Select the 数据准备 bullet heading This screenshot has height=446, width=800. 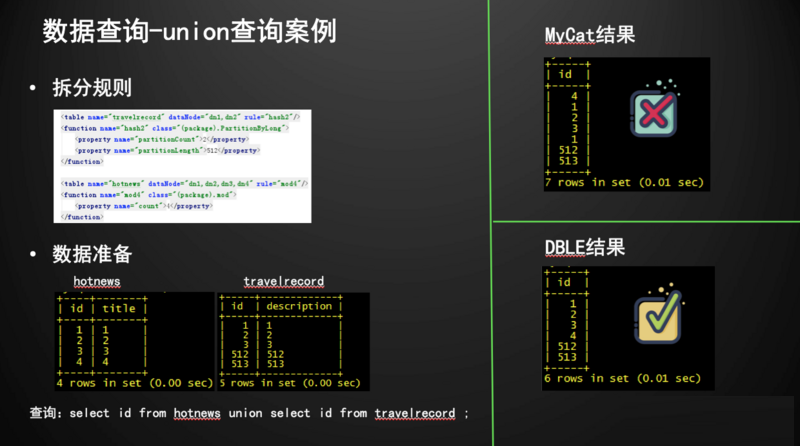[x=92, y=254]
